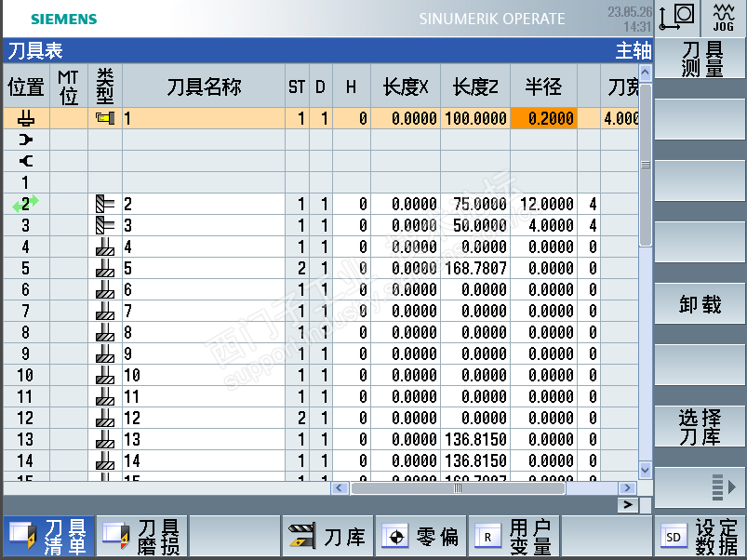Click the milling cutter type icon of tool 2

[105, 204]
